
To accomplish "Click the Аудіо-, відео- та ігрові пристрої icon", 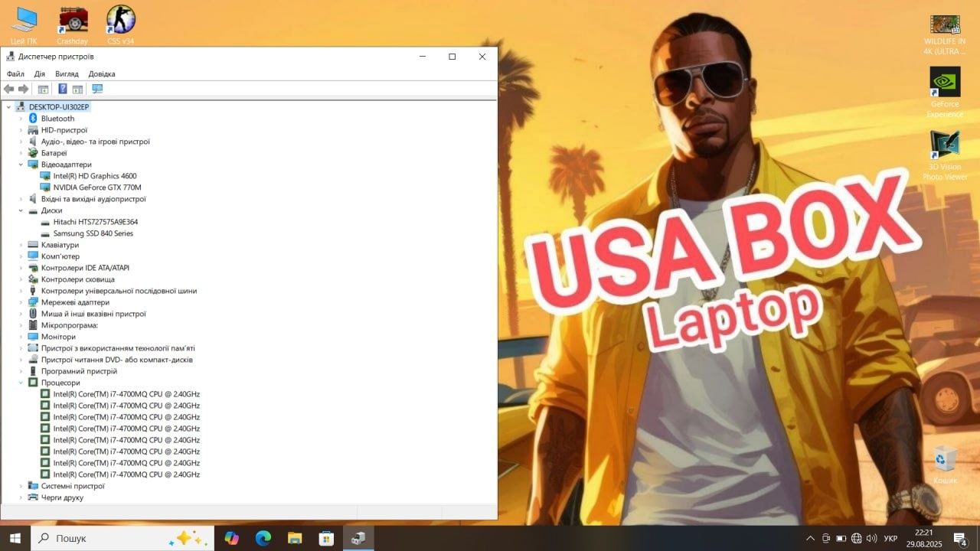I will tap(33, 142).
